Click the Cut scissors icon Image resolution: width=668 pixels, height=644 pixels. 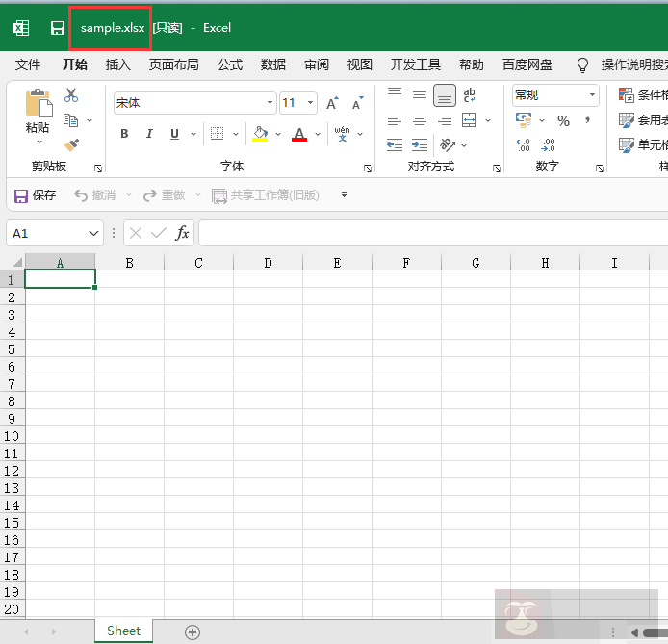[71, 95]
